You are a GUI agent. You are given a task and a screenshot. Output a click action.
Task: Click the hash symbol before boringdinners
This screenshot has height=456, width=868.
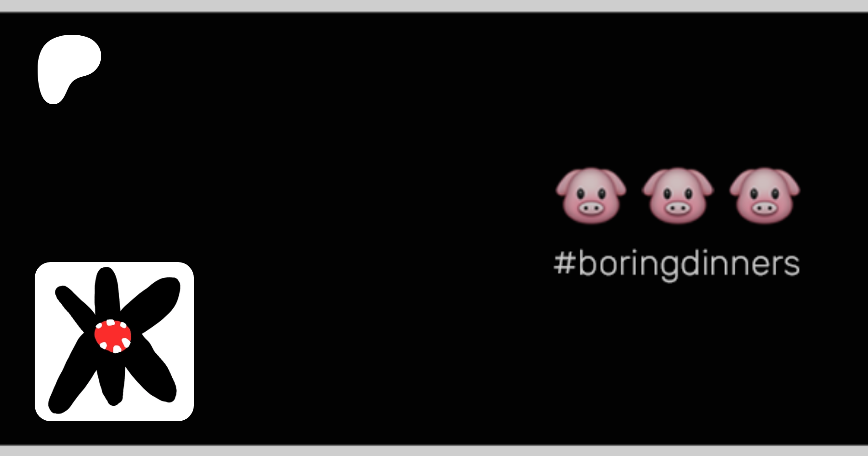point(564,263)
